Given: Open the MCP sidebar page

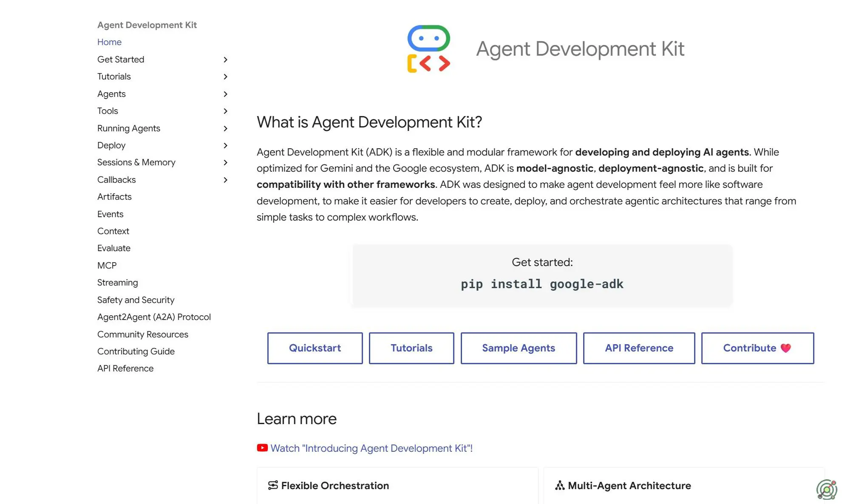Looking at the screenshot, I should pyautogui.click(x=107, y=266).
